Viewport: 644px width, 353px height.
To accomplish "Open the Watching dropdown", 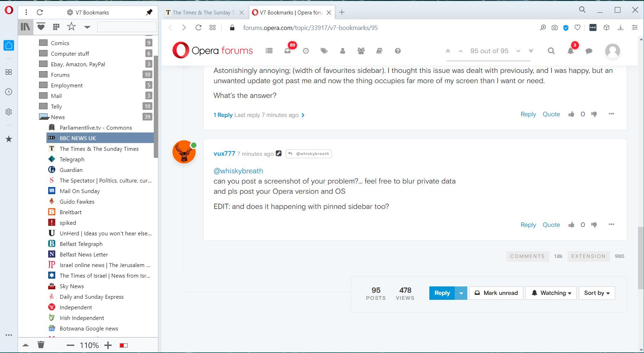I will coord(551,293).
